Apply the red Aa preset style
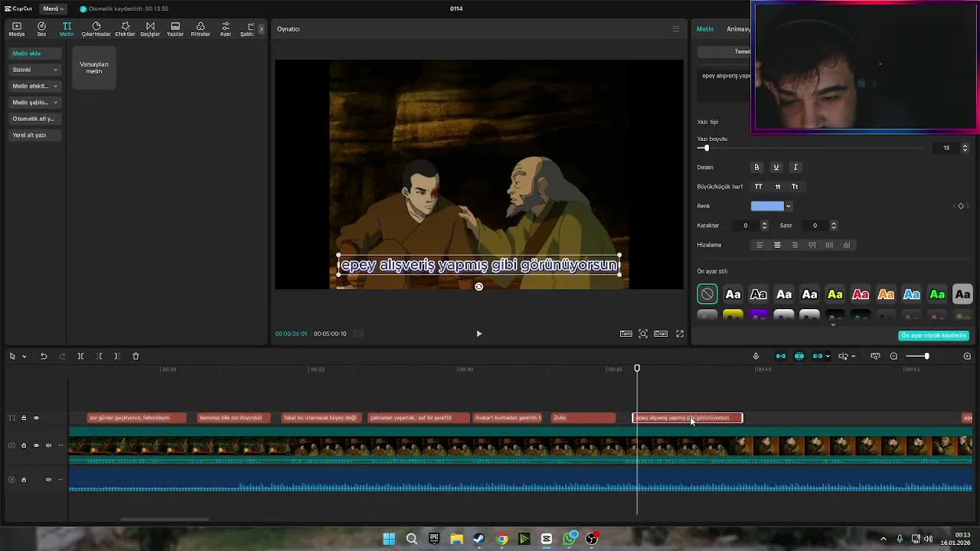Image resolution: width=980 pixels, height=551 pixels. (861, 294)
